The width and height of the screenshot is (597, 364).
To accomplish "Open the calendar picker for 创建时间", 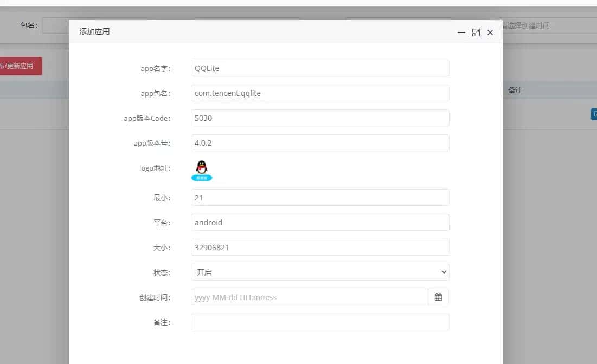I will tap(438, 297).
